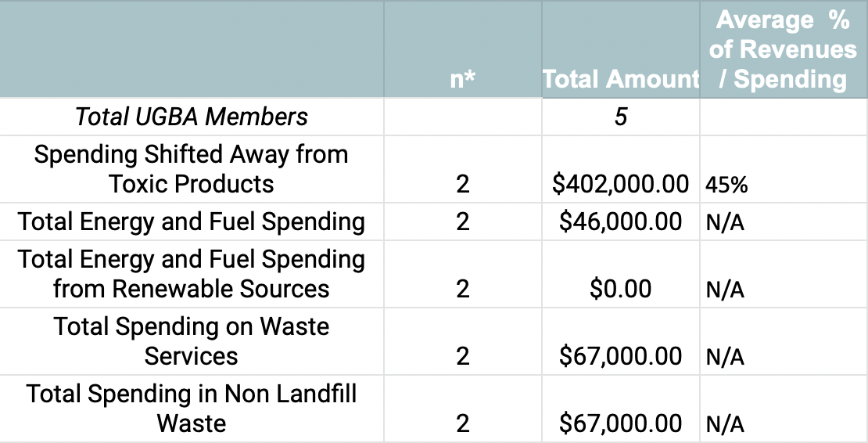Select the $0.00 amount cell
The width and height of the screenshot is (868, 443).
coord(621,289)
